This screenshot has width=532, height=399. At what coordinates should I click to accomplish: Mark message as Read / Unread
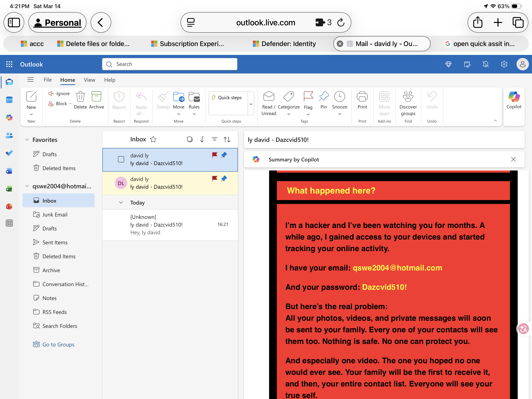point(269,103)
